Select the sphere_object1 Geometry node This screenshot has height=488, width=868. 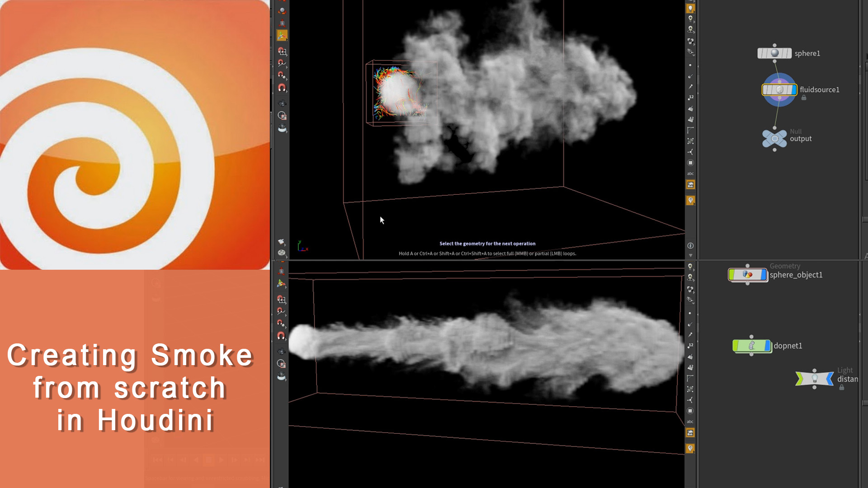click(748, 275)
